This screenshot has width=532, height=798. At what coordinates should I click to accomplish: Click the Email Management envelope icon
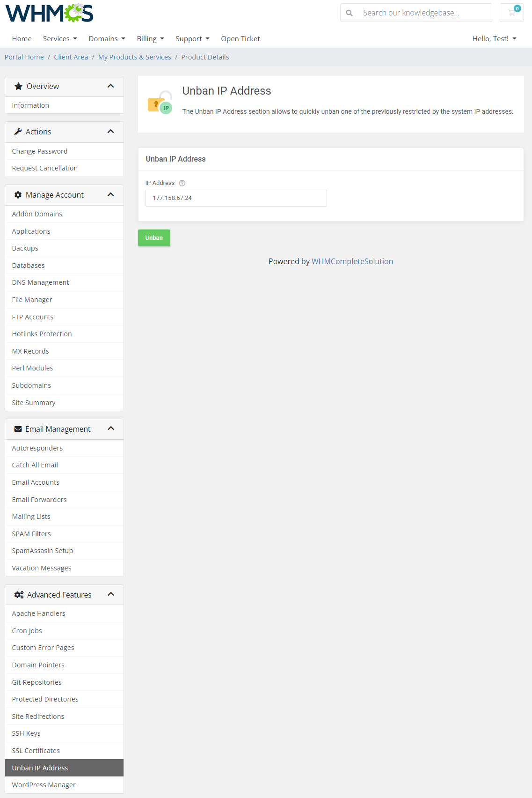(x=18, y=429)
